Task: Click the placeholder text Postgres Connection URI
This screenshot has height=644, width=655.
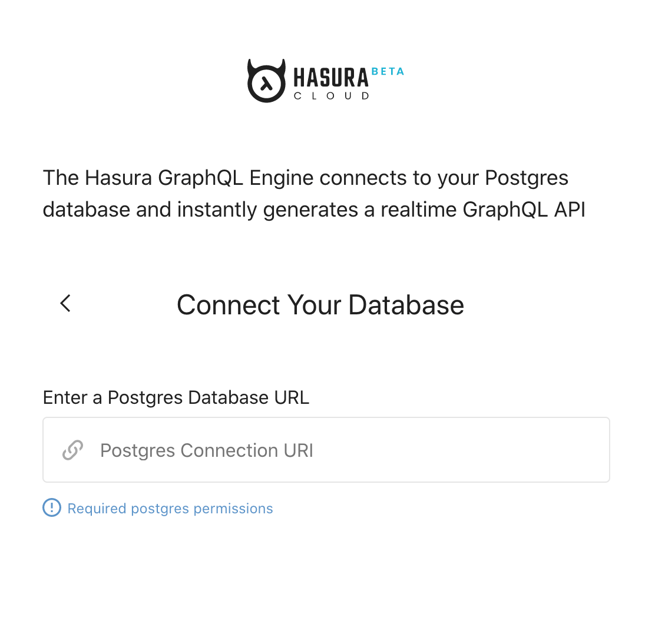Action: tap(207, 450)
